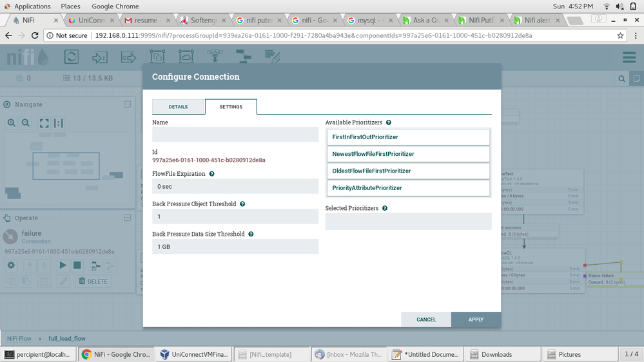
Task: Open UniConnectVMFina taskbar window
Action: point(195,354)
